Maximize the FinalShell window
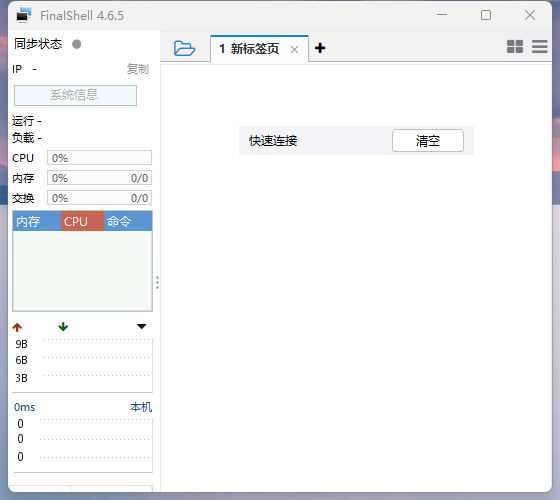Screen dimensions: 560x500 486,15
